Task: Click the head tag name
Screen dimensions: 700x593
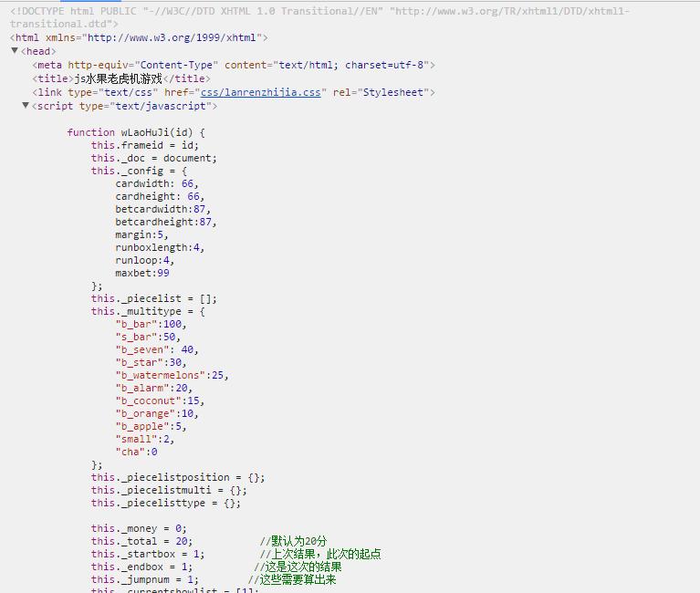Action: (x=39, y=51)
